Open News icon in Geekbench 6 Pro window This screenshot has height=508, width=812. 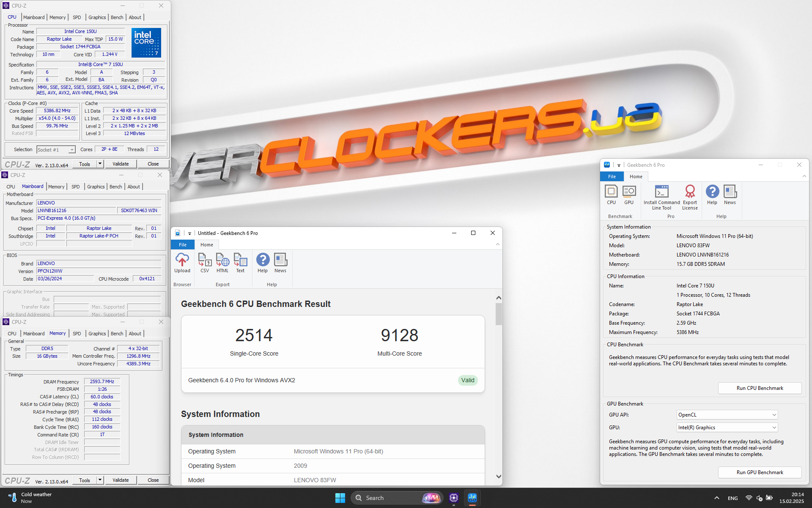click(x=730, y=195)
